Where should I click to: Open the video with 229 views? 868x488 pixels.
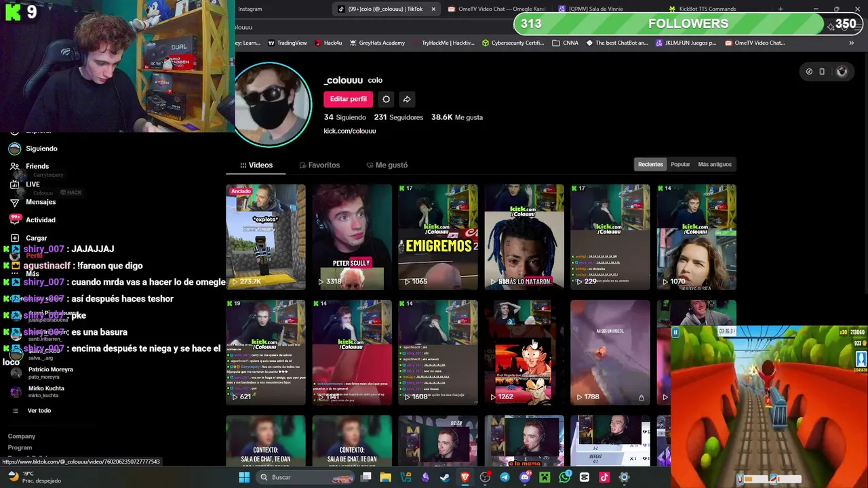(x=610, y=237)
